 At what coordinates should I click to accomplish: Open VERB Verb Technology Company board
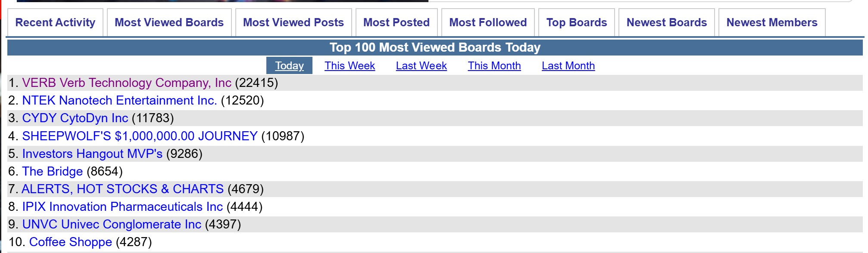127,83
